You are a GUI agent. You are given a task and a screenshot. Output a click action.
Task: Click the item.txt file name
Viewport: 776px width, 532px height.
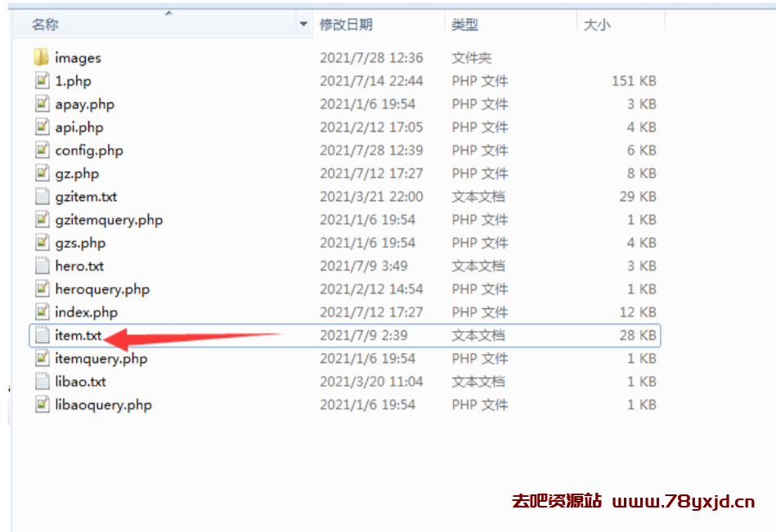pyautogui.click(x=78, y=335)
